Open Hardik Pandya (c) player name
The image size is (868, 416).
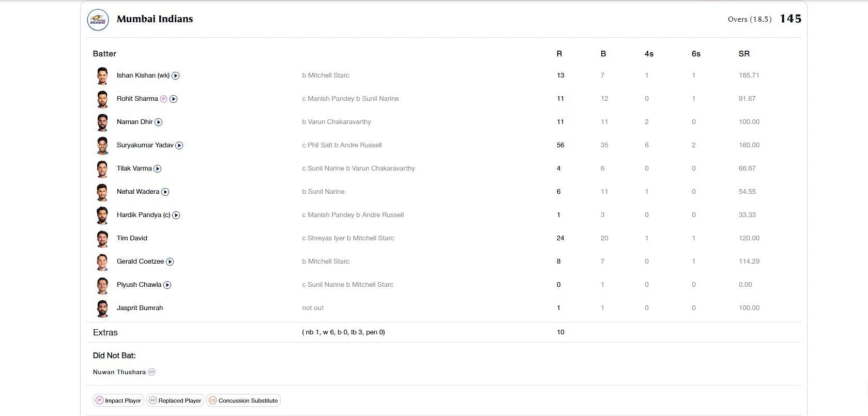tap(144, 215)
